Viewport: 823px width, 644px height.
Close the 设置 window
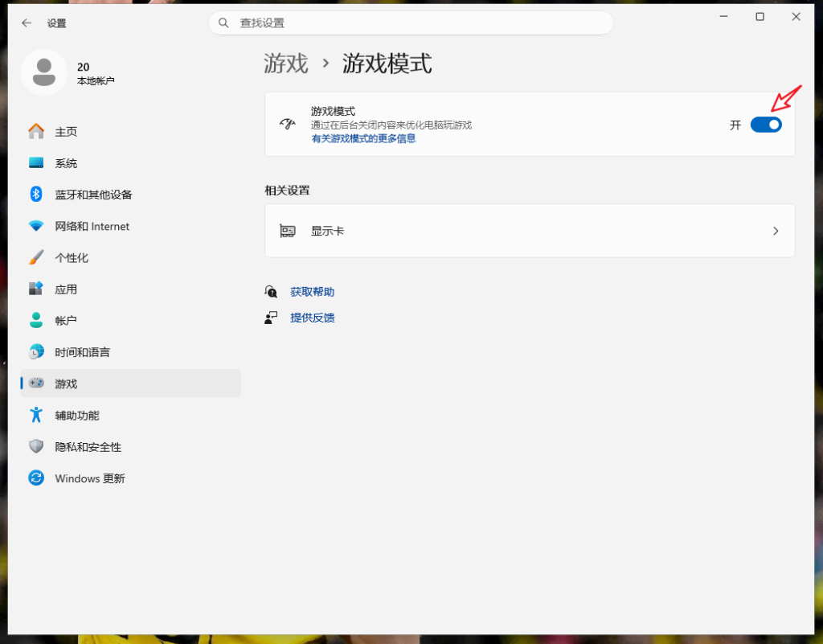(796, 17)
